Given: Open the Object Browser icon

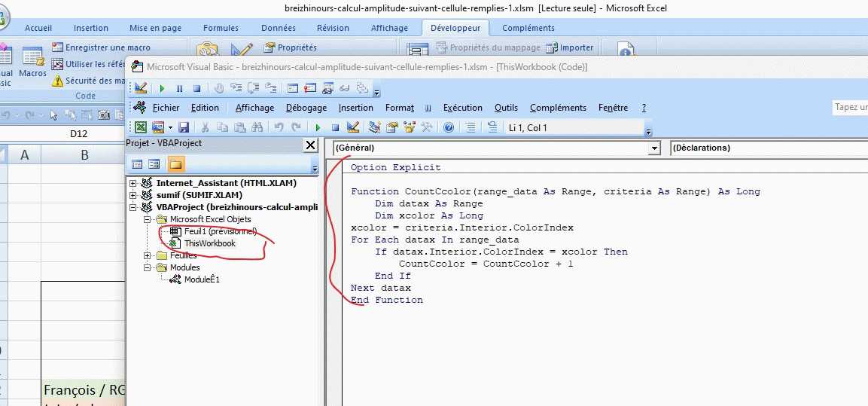Looking at the screenshot, I should (x=410, y=127).
